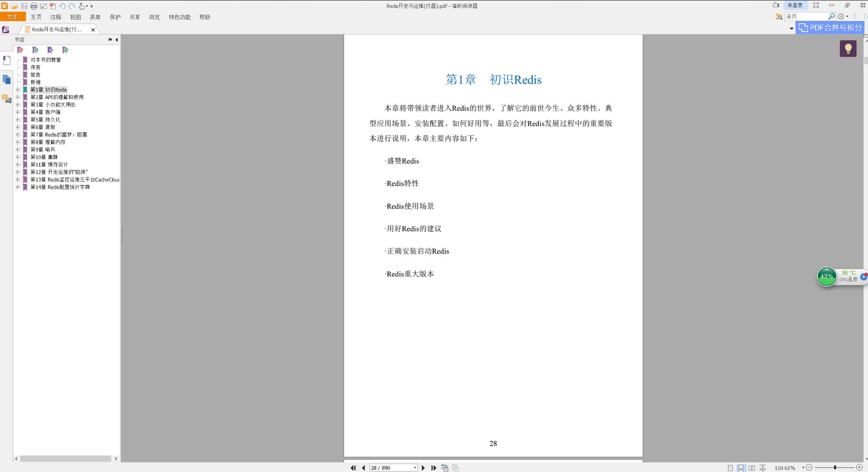The image size is (868, 472).
Task: Collapse the bookmarks panel with the left triangle
Action: (117, 40)
